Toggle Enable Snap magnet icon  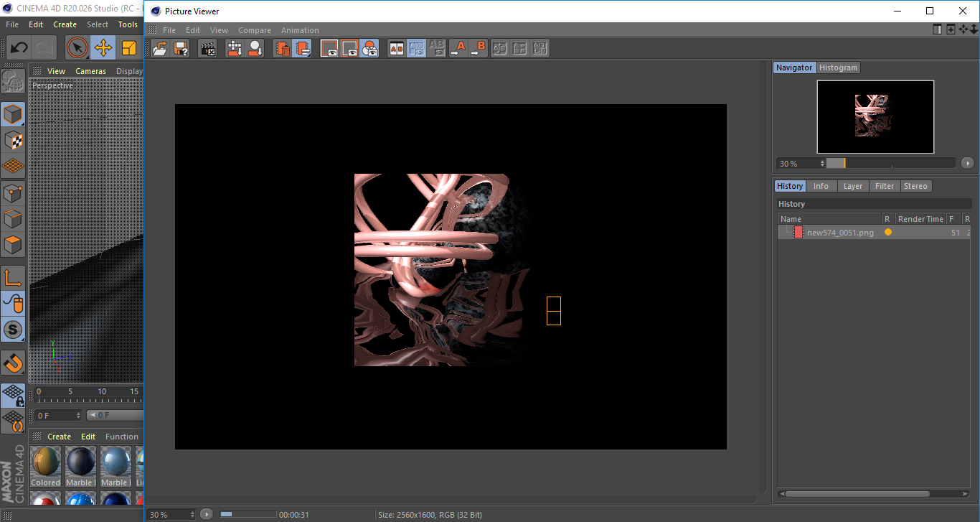(13, 363)
